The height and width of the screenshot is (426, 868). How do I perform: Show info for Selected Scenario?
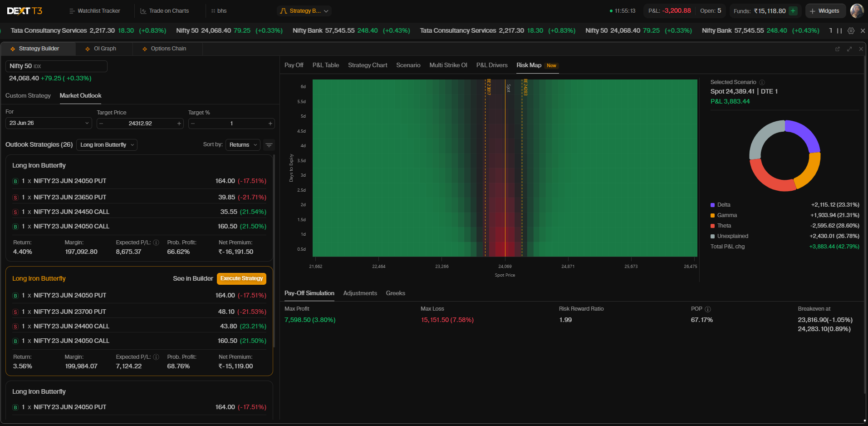click(x=762, y=82)
